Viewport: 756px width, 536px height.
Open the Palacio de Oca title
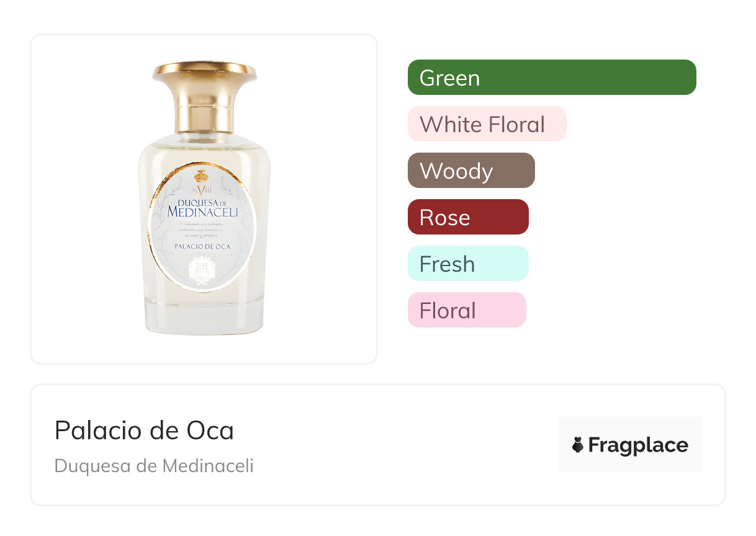pyautogui.click(x=144, y=431)
